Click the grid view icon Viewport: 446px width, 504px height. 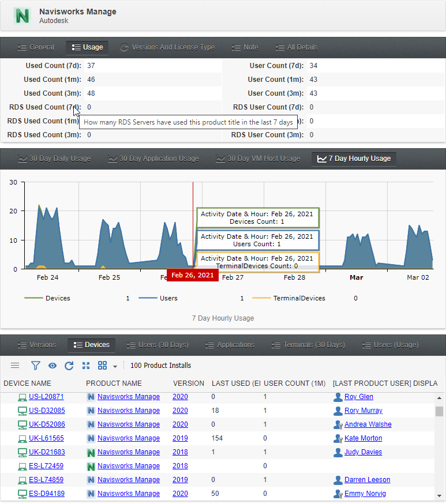pyautogui.click(x=102, y=366)
